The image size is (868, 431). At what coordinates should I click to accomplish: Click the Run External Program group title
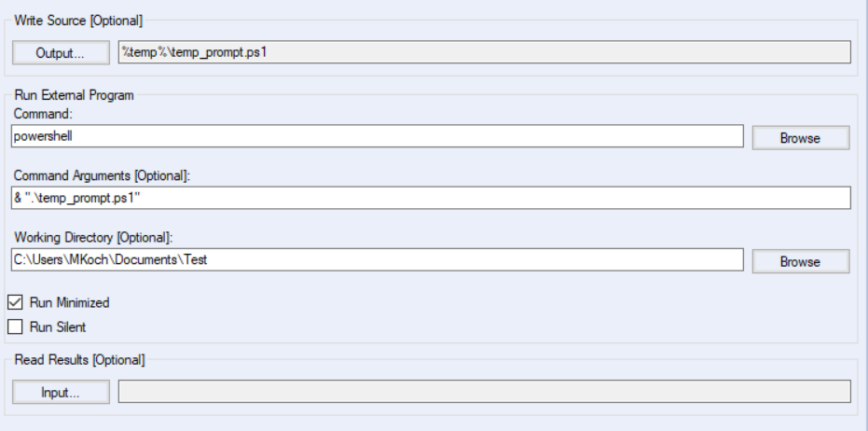[x=74, y=95]
